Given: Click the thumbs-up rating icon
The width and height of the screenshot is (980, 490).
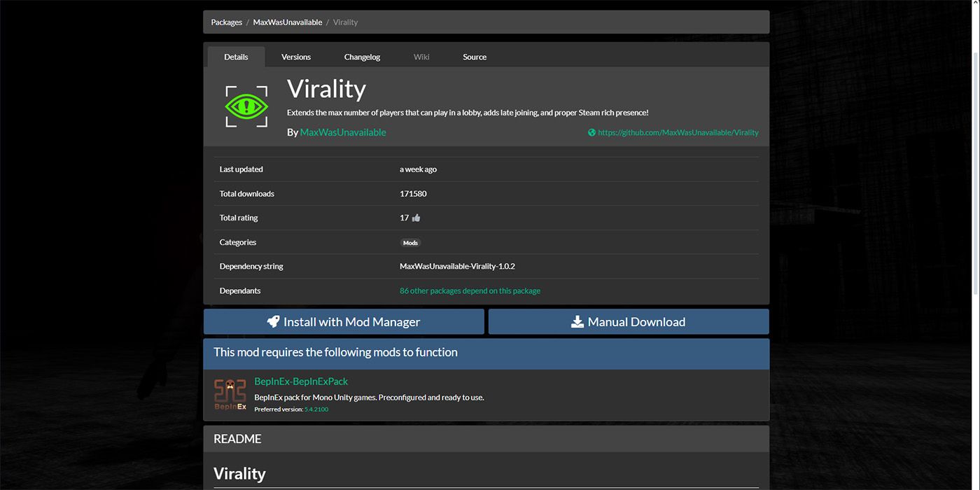Looking at the screenshot, I should (x=416, y=218).
